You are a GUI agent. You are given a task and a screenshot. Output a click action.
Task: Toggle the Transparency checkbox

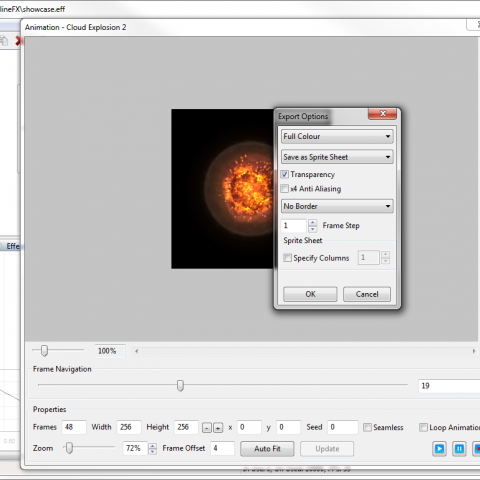284,174
